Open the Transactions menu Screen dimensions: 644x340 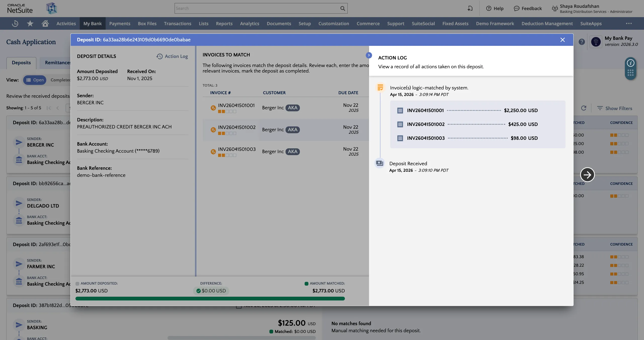[x=178, y=23]
